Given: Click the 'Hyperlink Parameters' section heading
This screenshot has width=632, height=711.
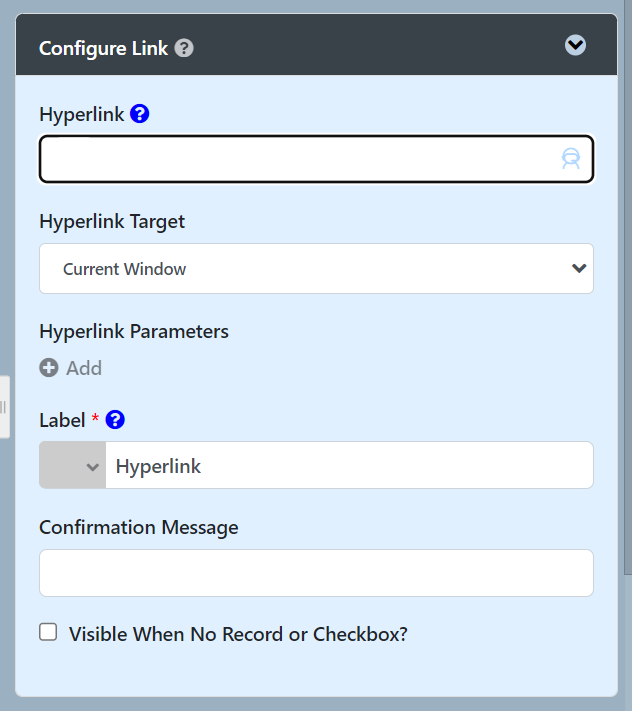Looking at the screenshot, I should pos(134,331).
